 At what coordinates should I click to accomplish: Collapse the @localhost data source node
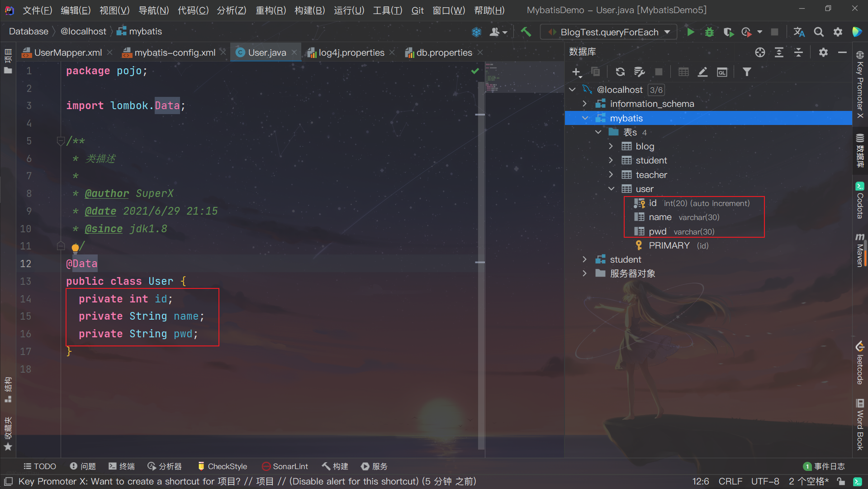[573, 90]
